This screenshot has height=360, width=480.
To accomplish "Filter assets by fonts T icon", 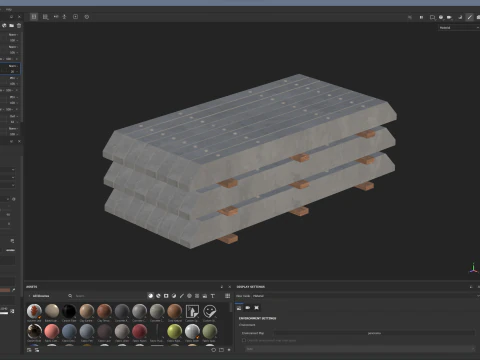I will [213, 296].
